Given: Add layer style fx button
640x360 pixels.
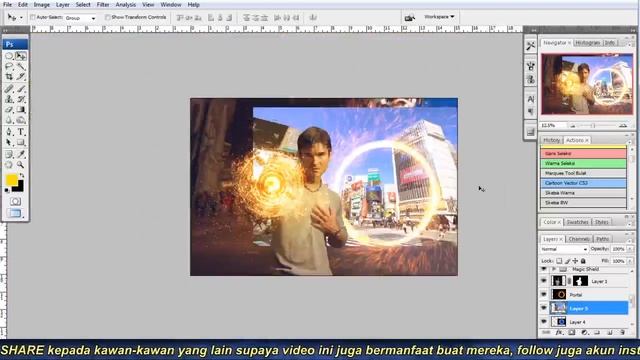Looking at the screenshot, I should (559, 333).
